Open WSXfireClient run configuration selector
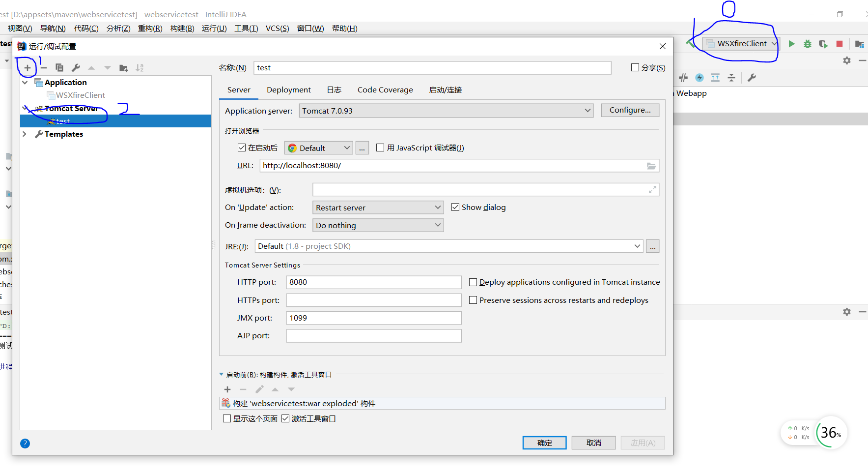The width and height of the screenshot is (868, 474). pyautogui.click(x=741, y=43)
